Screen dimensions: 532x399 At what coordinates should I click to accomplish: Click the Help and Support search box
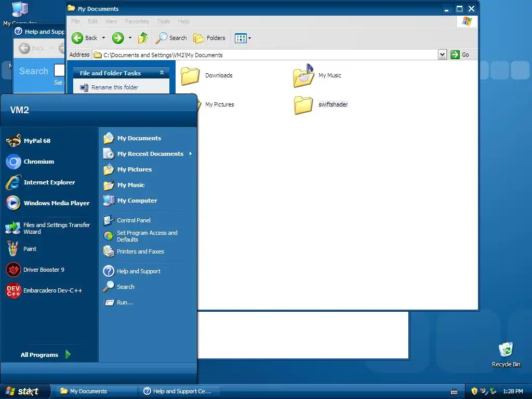click(x=59, y=71)
